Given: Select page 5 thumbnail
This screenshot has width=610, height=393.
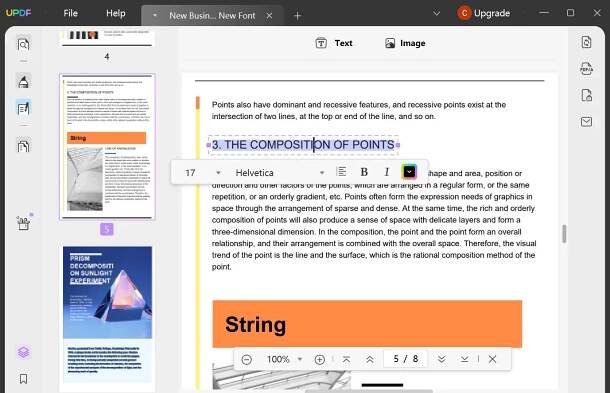Looking at the screenshot, I should 107,146.
